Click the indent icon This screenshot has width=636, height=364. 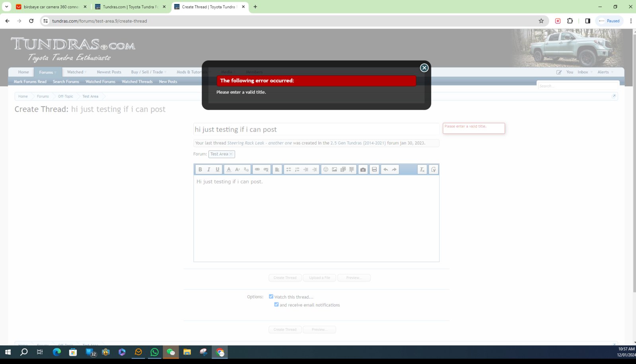(x=315, y=170)
